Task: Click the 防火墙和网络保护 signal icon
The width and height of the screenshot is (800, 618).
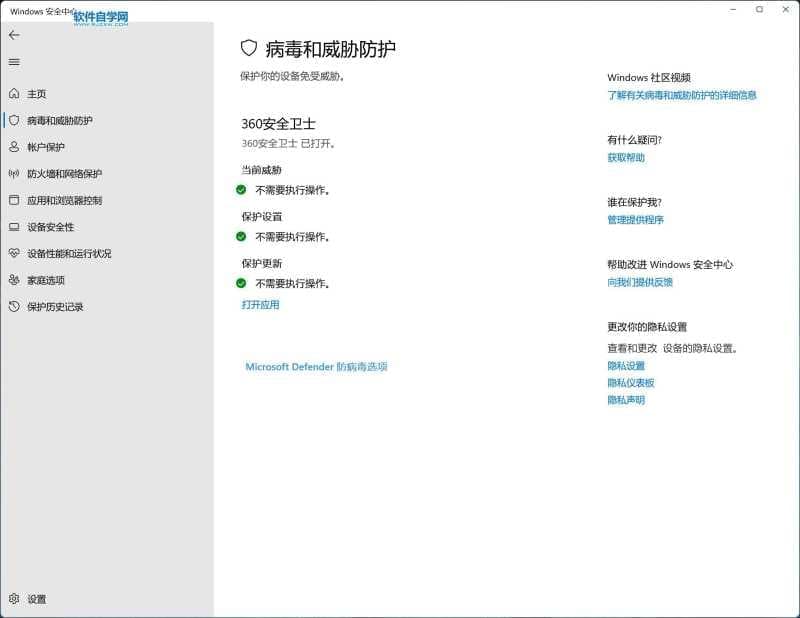Action: click(x=14, y=174)
